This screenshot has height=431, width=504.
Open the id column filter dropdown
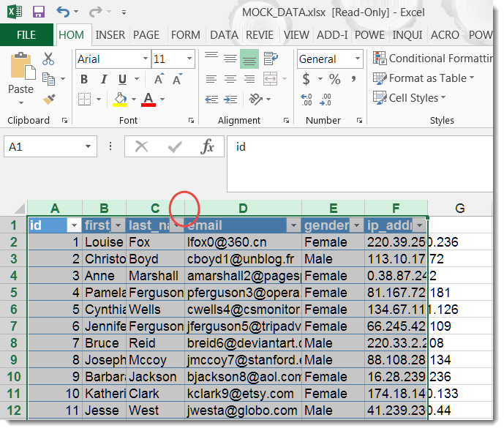point(75,225)
